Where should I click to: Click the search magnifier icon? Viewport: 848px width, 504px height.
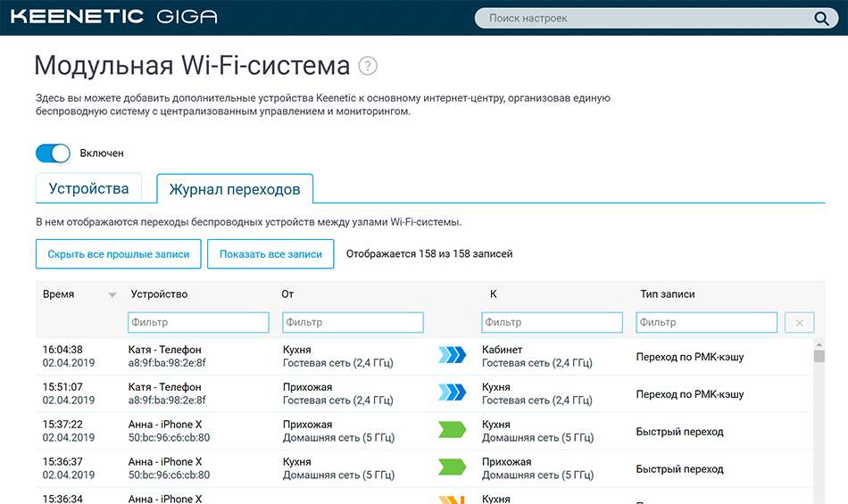coord(821,19)
